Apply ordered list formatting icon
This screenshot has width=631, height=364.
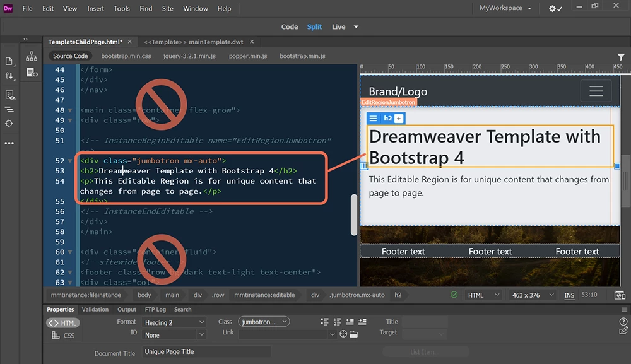[x=337, y=322]
